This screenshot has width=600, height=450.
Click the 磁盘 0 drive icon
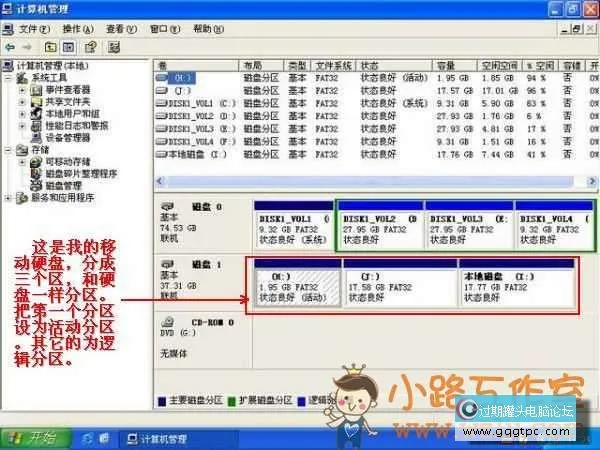[167, 206]
